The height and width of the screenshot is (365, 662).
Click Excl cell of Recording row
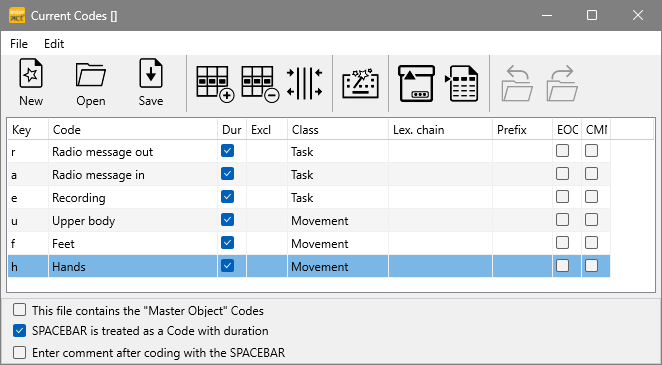point(267,197)
